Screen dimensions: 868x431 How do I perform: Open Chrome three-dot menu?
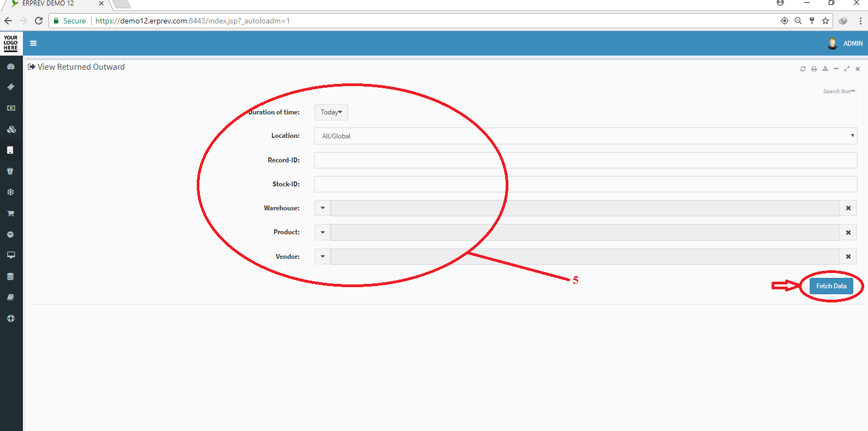click(860, 21)
